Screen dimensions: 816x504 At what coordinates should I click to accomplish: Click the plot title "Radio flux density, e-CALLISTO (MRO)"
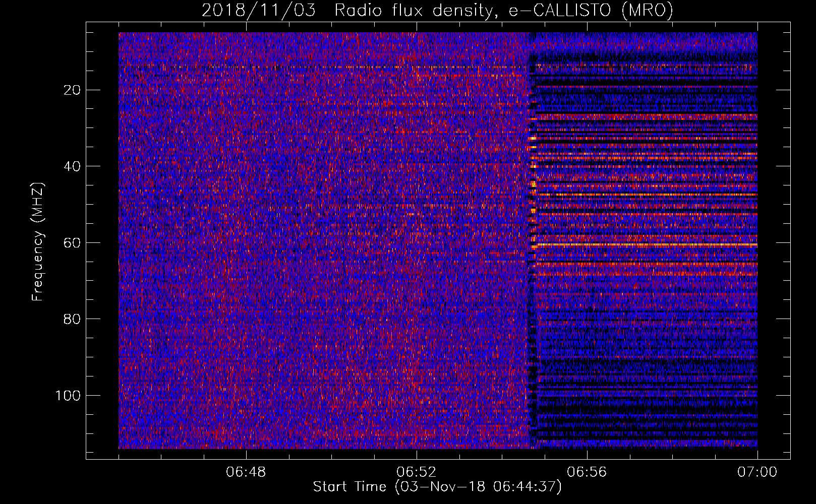pyautogui.click(x=503, y=10)
